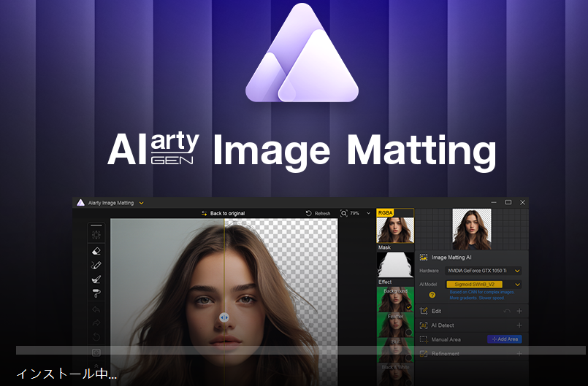The width and height of the screenshot is (588, 386).
Task: Expand the Refinement section plus
Action: 519,354
